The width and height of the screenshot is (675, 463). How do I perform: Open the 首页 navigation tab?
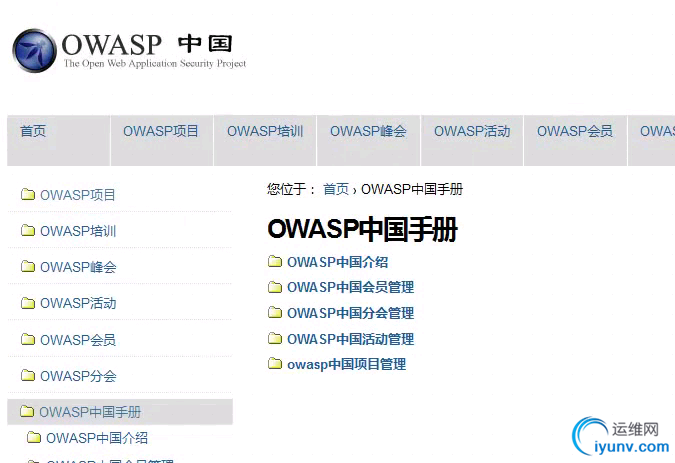(59, 140)
